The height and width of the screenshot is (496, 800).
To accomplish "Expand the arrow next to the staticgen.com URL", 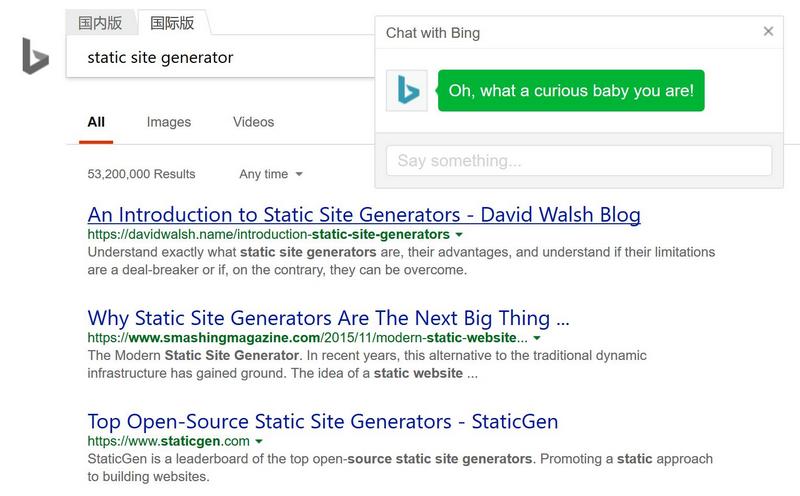I will [x=259, y=441].
